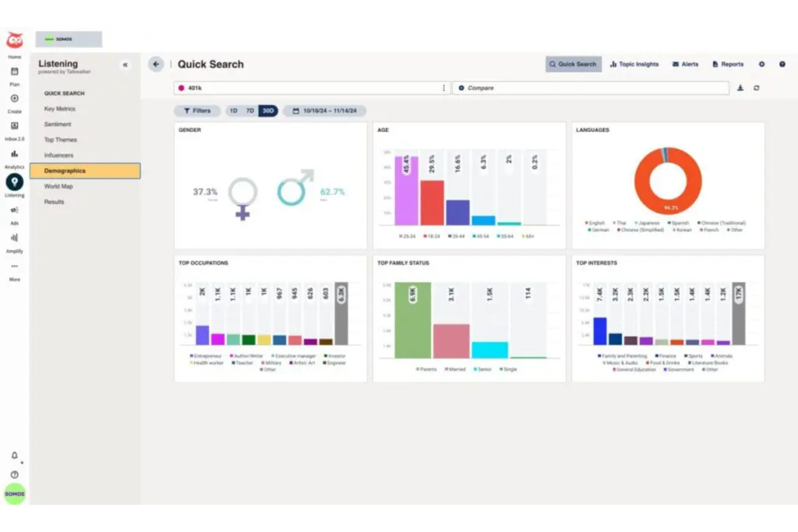Switch to the Topic Insights tab
798x532 pixels.
click(634, 64)
